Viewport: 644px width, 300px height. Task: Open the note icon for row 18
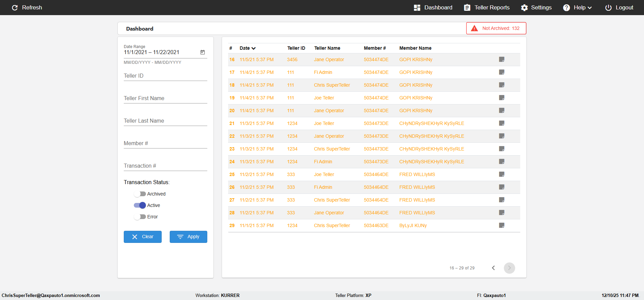coord(502,85)
